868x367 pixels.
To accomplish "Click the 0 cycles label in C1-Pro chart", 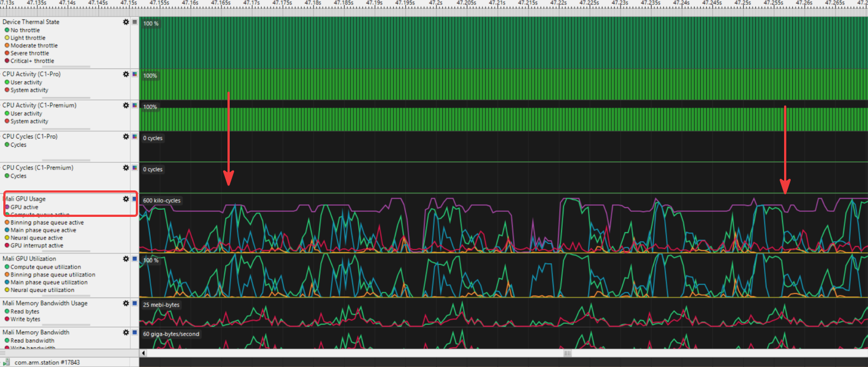I will coord(153,139).
